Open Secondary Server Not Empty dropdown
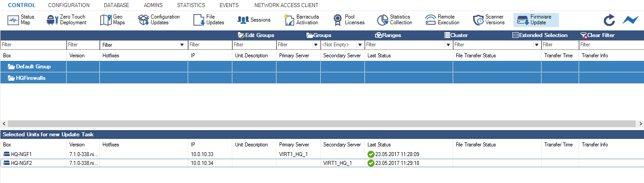The image size is (644, 183). click(x=360, y=45)
